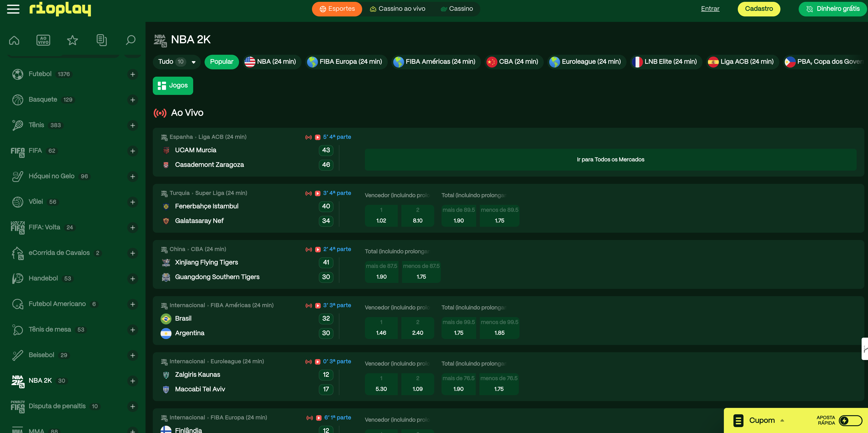Image resolution: width=868 pixels, height=433 pixels.
Task: Select the Vôlei ball icon
Action: [18, 202]
